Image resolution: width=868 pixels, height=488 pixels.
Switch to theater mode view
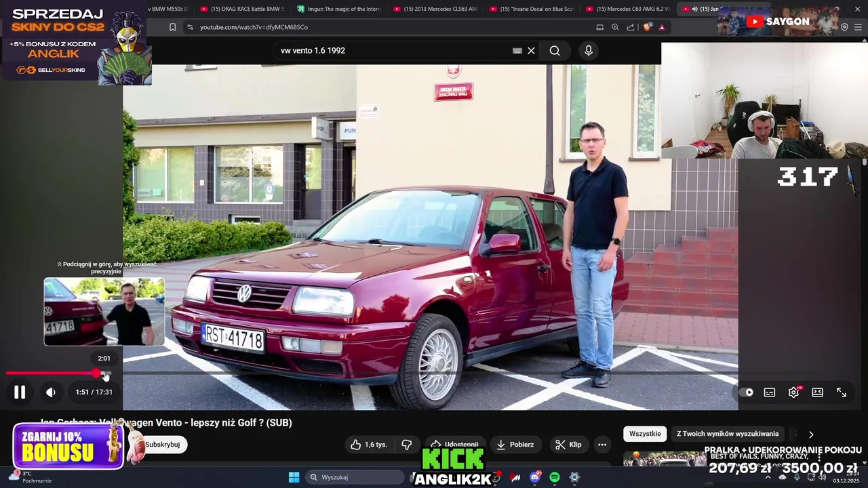pyautogui.click(x=817, y=392)
